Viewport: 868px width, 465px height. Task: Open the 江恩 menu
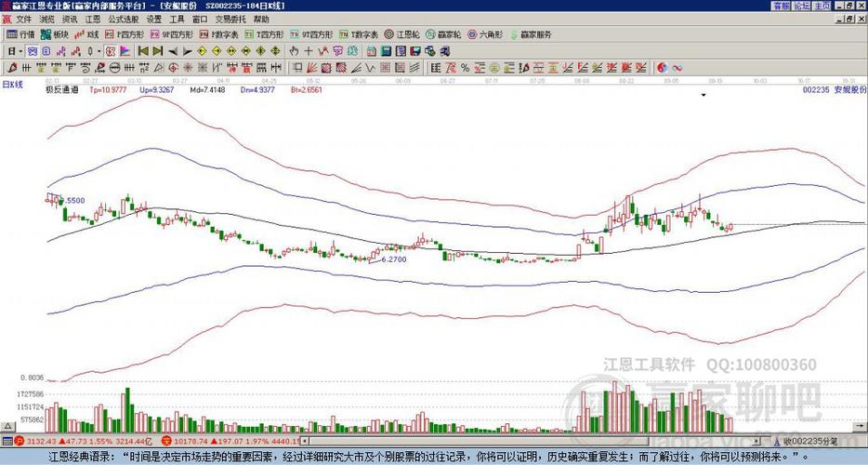pos(92,20)
